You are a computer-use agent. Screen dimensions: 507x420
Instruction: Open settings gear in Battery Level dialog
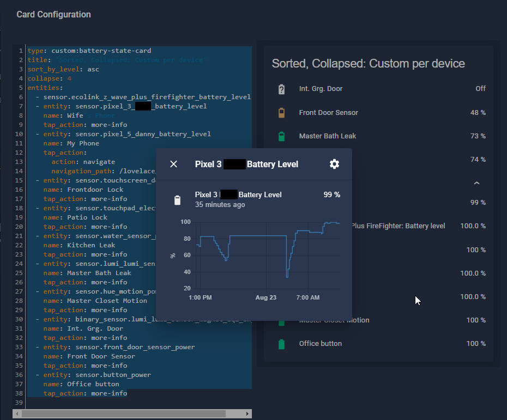(334, 164)
